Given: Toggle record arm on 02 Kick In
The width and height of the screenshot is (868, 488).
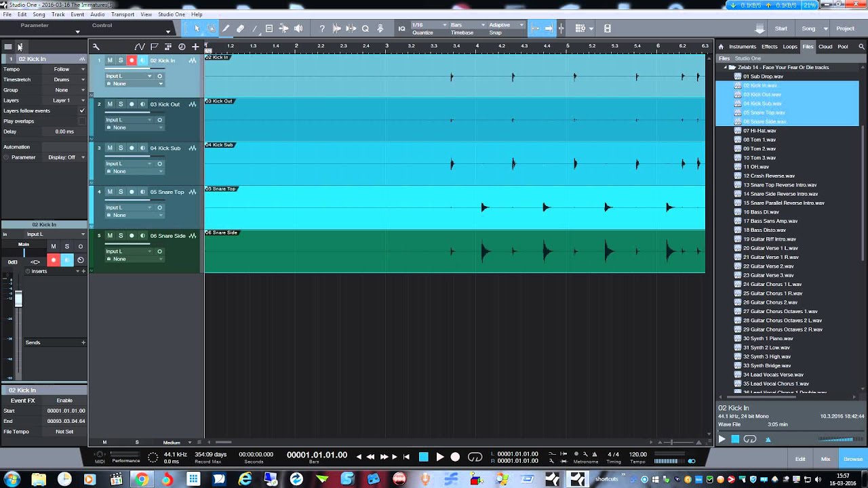Looking at the screenshot, I should tap(132, 60).
